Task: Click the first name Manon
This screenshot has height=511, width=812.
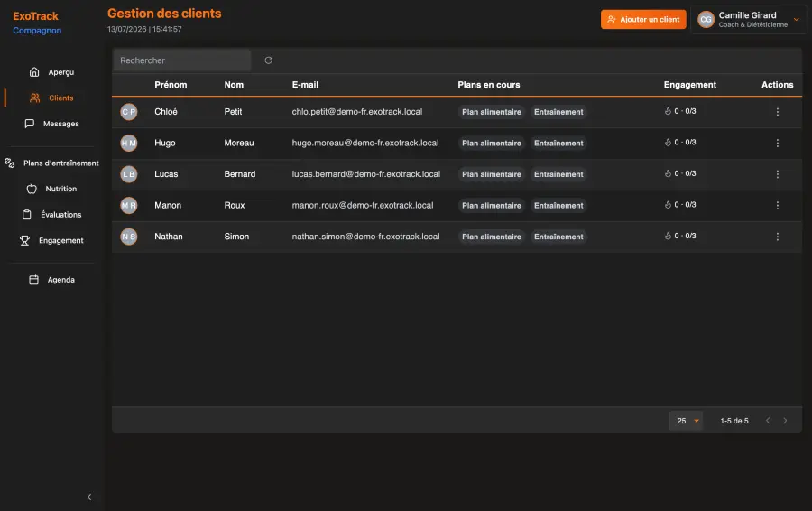Action: pos(168,205)
